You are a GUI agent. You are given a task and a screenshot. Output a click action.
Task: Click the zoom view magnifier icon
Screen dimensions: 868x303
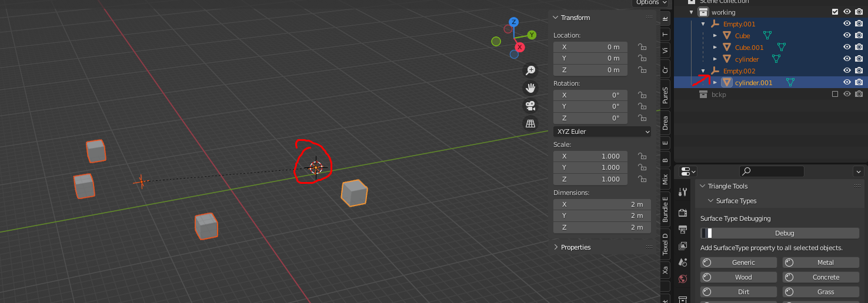[x=530, y=70]
